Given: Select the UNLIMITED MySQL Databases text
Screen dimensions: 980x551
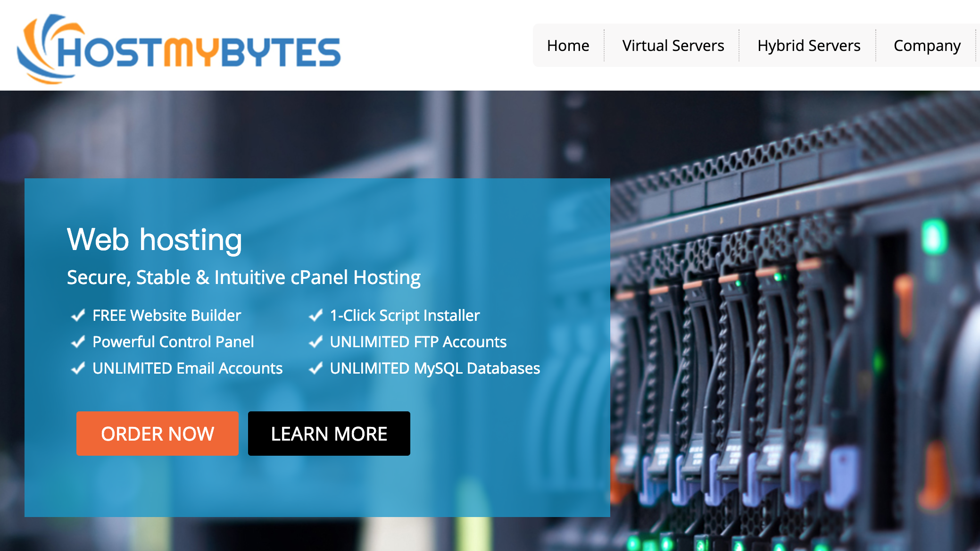Looking at the screenshot, I should point(435,368).
